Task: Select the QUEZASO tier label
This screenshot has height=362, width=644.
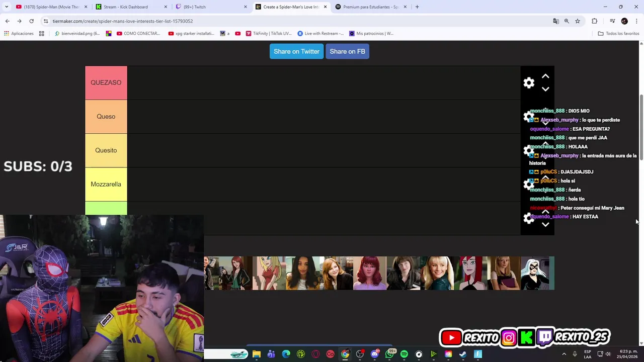Action: (x=106, y=82)
